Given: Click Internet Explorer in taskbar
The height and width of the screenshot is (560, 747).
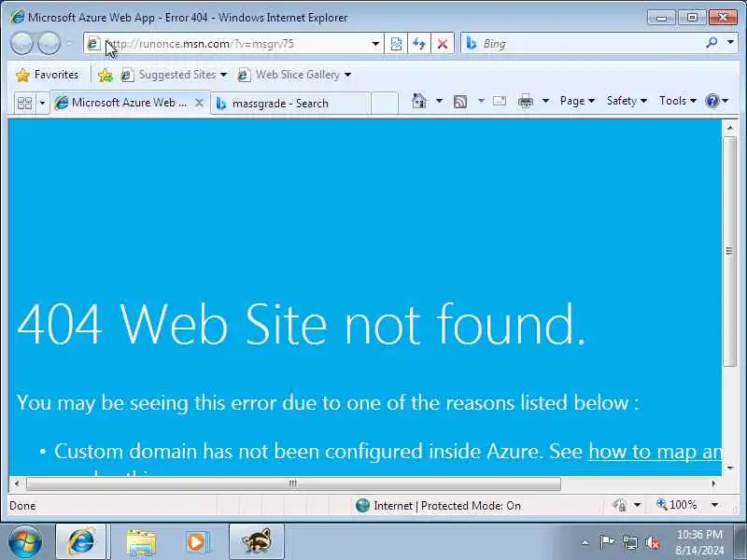Looking at the screenshot, I should (81, 542).
